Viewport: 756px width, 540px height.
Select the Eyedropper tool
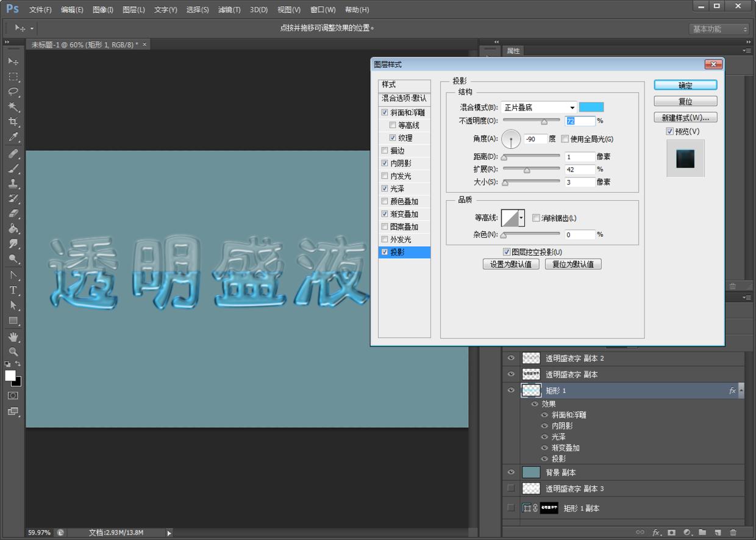pos(13,137)
